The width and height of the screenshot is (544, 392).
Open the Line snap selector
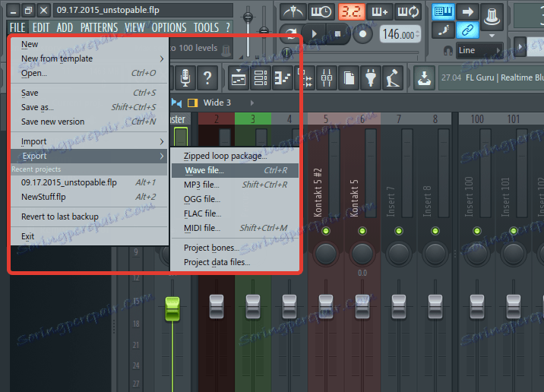tap(479, 51)
